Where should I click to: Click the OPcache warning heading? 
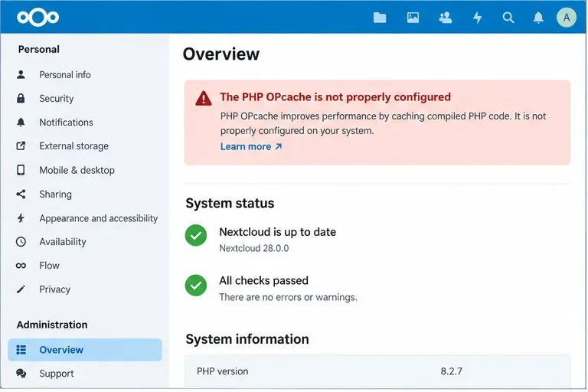[335, 96]
